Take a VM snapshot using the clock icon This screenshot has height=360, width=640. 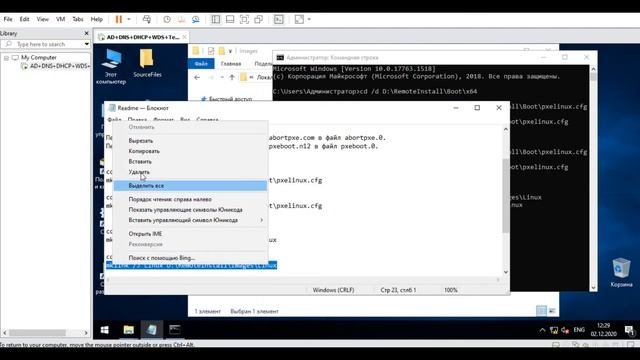(167, 19)
